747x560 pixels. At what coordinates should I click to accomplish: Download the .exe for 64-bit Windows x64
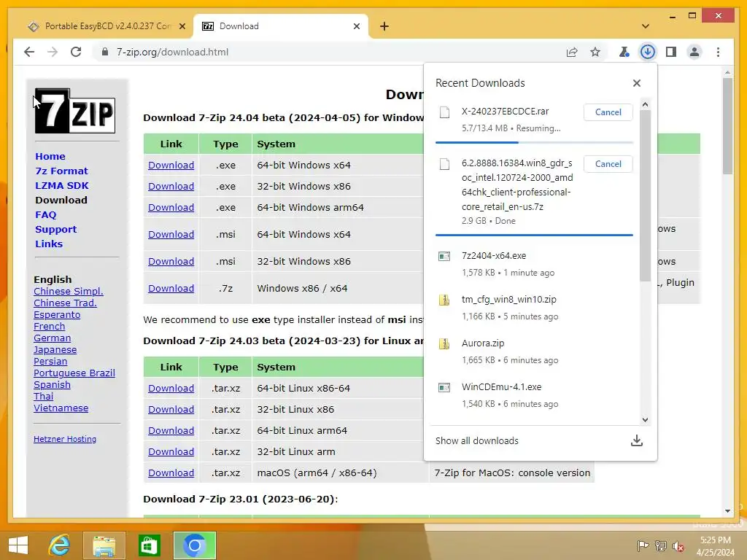[x=171, y=166]
